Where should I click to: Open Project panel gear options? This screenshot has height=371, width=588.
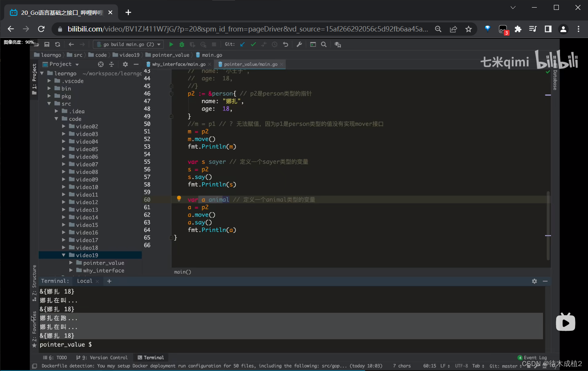click(x=125, y=64)
